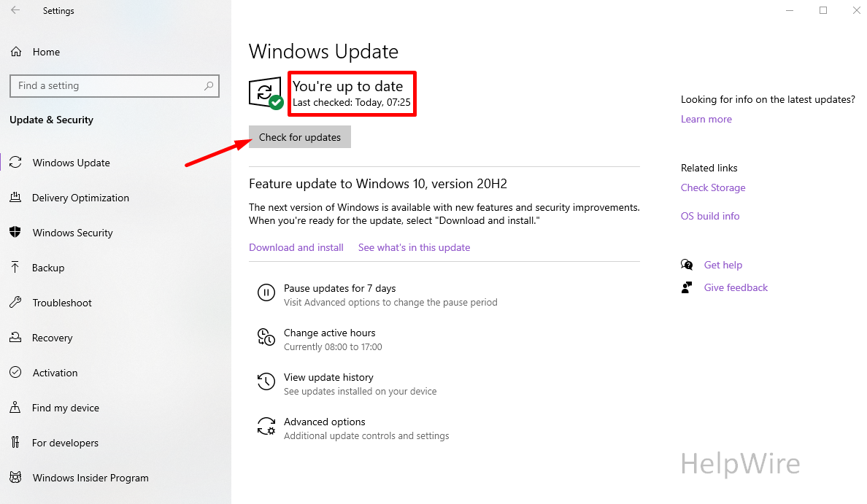867x504 pixels.
Task: Click the pause icon beside Pause updates
Action: (x=266, y=292)
